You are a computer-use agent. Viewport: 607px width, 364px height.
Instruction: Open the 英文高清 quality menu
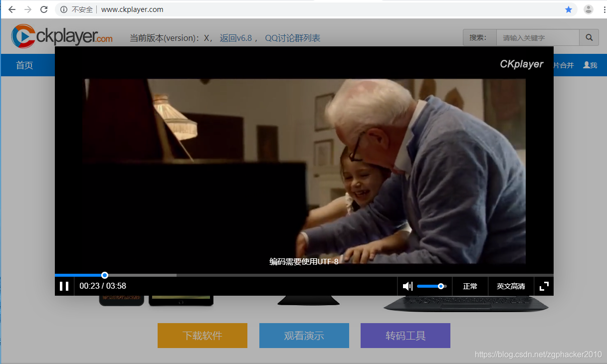point(511,286)
